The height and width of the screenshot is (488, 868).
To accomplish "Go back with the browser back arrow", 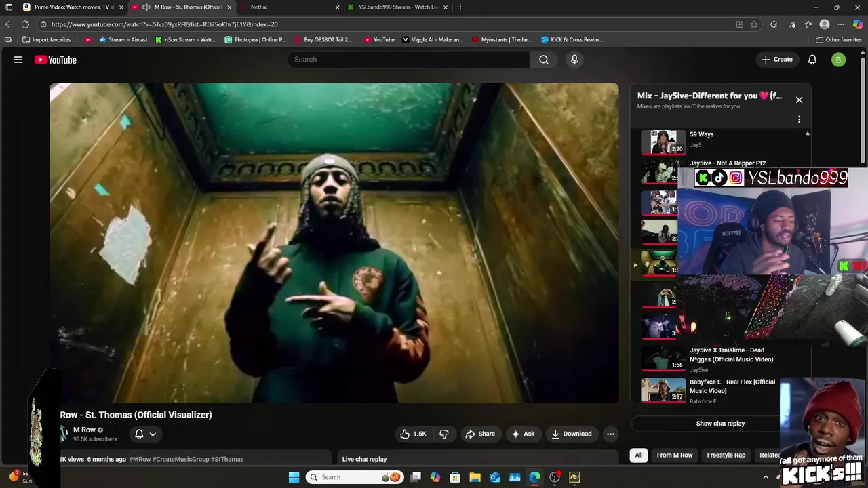I will [x=9, y=24].
